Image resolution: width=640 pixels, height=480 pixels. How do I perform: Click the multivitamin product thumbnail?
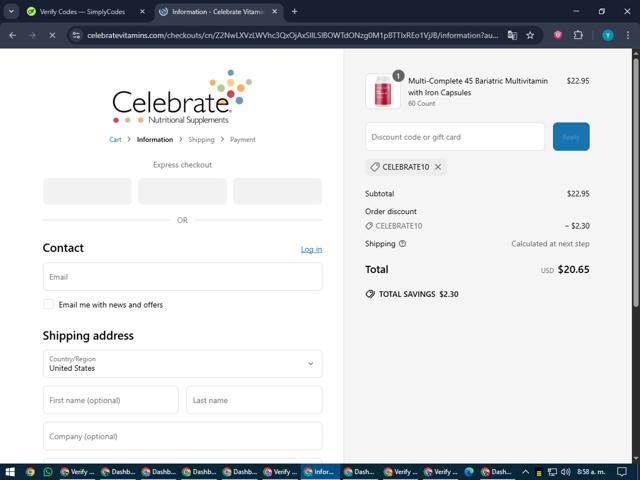383,91
